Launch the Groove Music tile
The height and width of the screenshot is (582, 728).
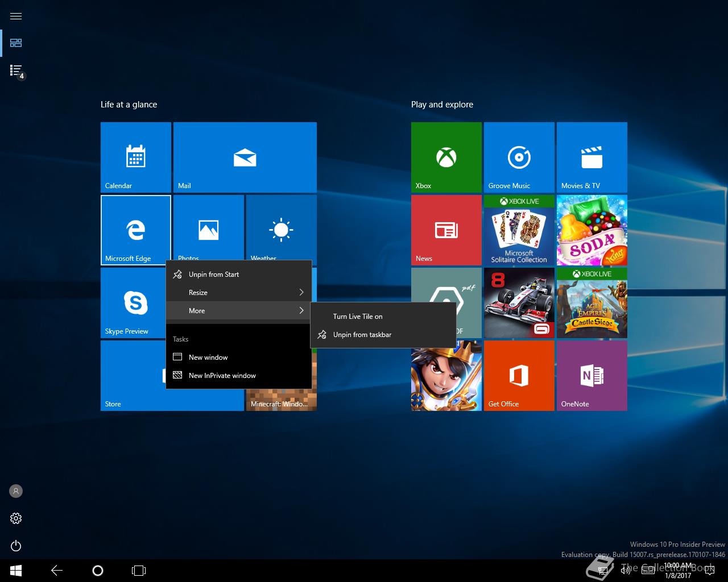click(x=519, y=157)
